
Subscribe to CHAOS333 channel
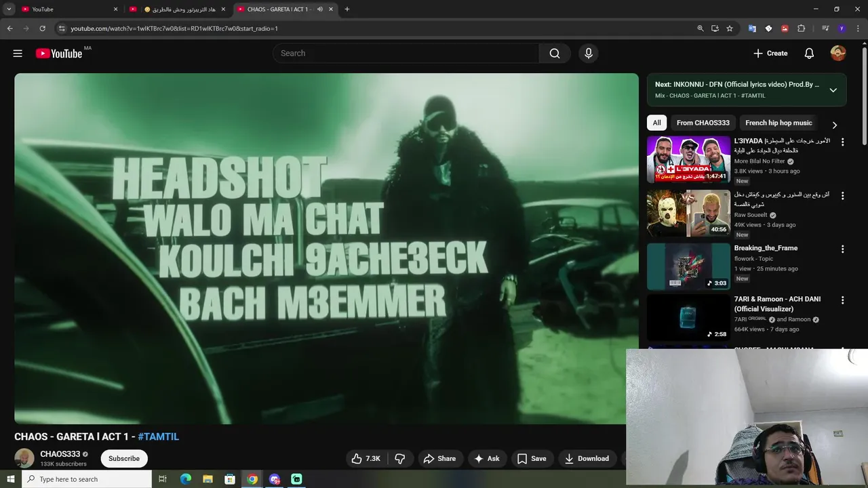(124, 459)
